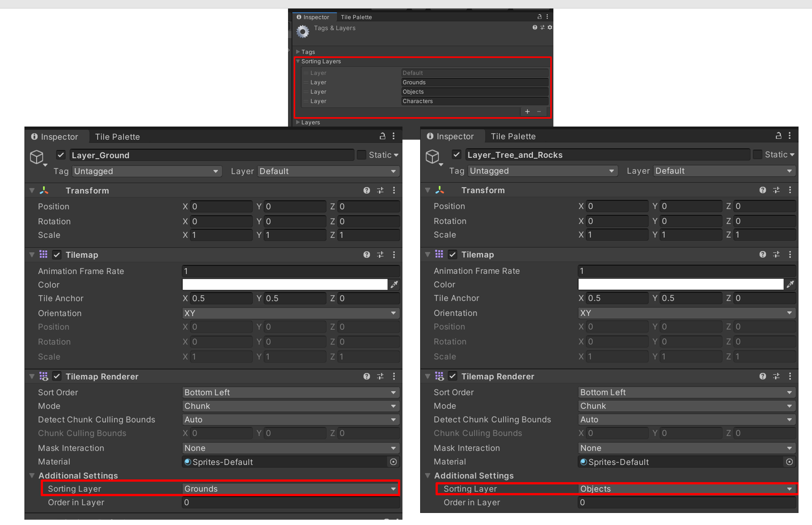Click material picker circle for Layer_Ground Sprites-Default
This screenshot has width=812, height=525.
click(x=393, y=462)
